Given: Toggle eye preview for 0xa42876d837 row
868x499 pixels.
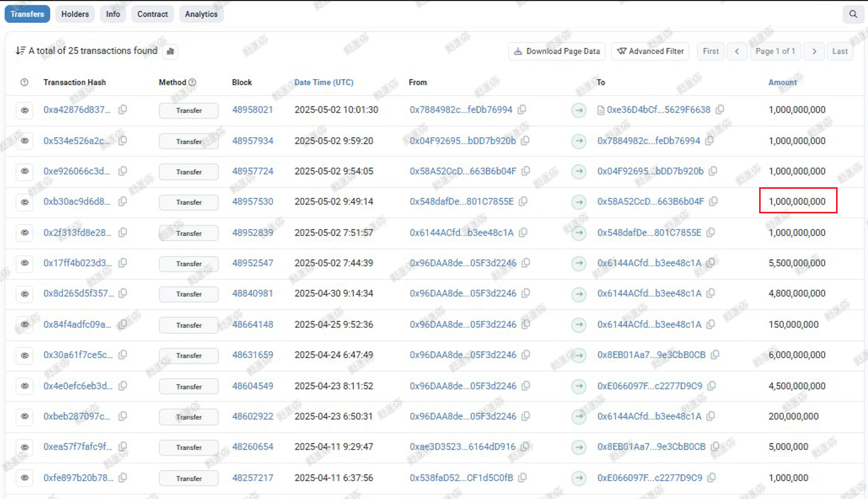Looking at the screenshot, I should [25, 110].
